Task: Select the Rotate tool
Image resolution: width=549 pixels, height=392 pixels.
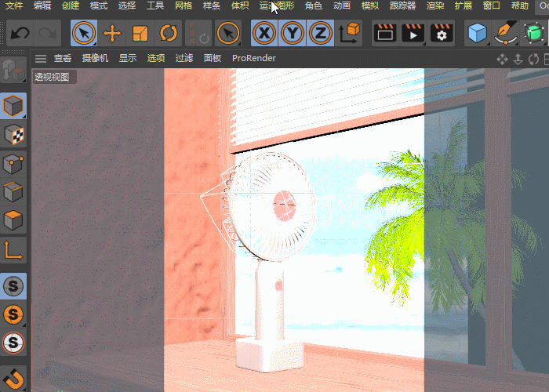Action: (x=169, y=33)
